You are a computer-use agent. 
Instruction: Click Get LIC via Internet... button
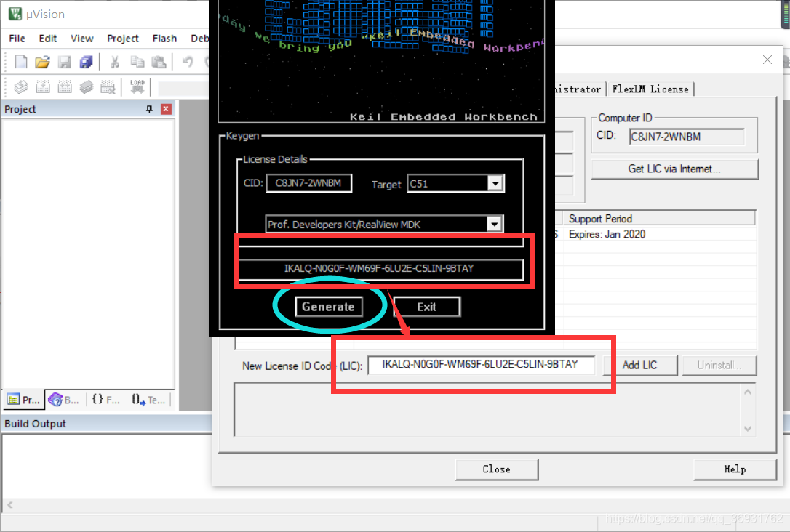point(674,169)
